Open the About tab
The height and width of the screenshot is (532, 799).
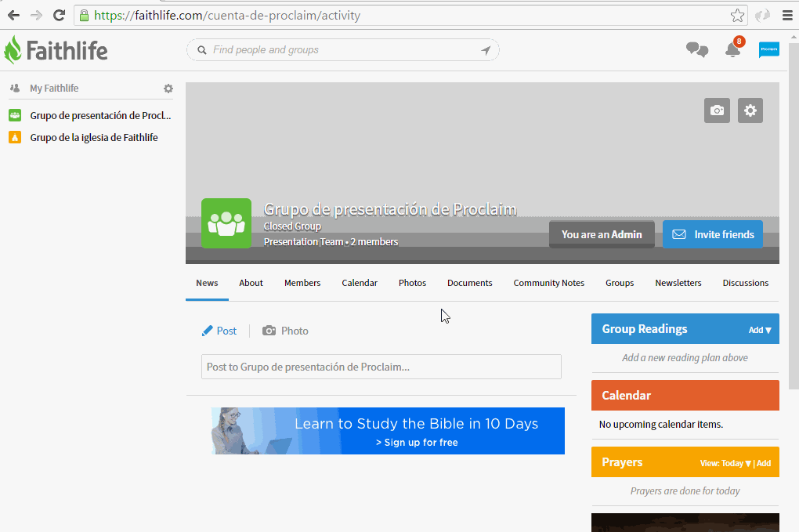click(x=251, y=283)
